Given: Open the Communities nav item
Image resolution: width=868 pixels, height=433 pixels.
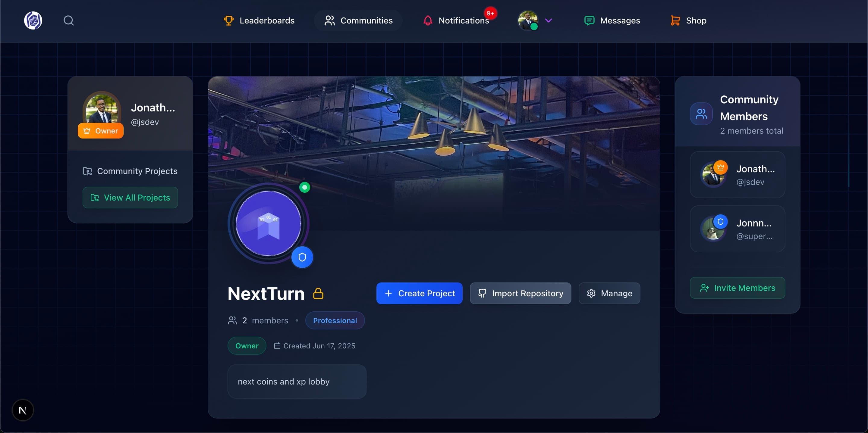Looking at the screenshot, I should pos(359,20).
